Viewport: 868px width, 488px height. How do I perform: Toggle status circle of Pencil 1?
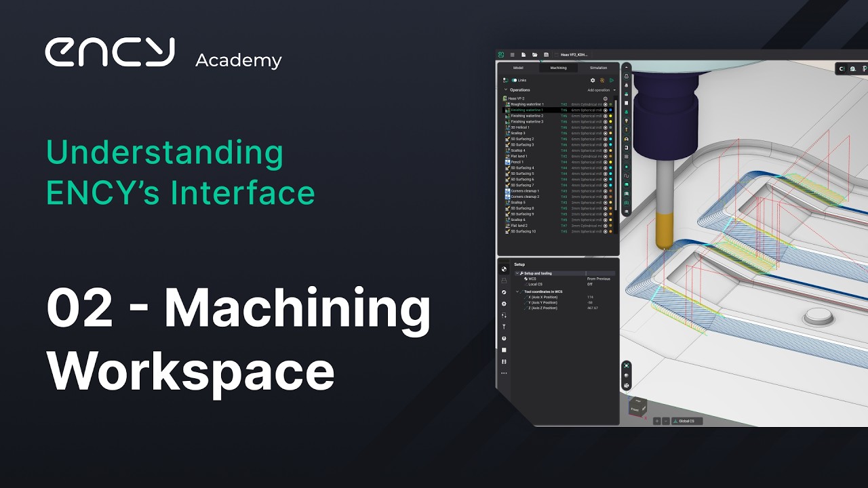[606, 162]
